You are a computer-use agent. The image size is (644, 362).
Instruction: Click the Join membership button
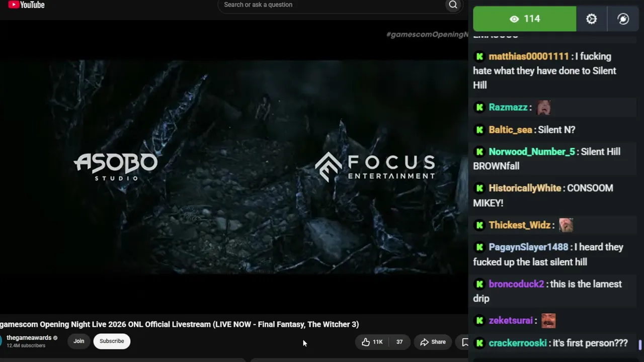79,341
